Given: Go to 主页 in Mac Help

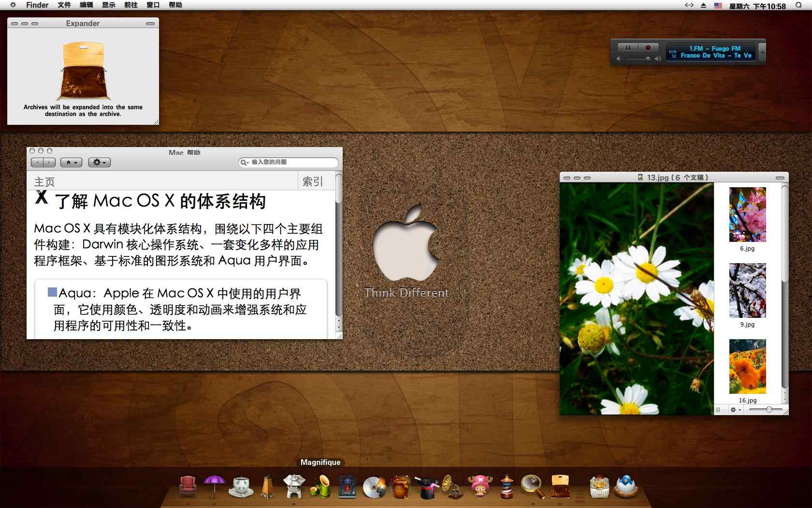Looking at the screenshot, I should pos(44,182).
